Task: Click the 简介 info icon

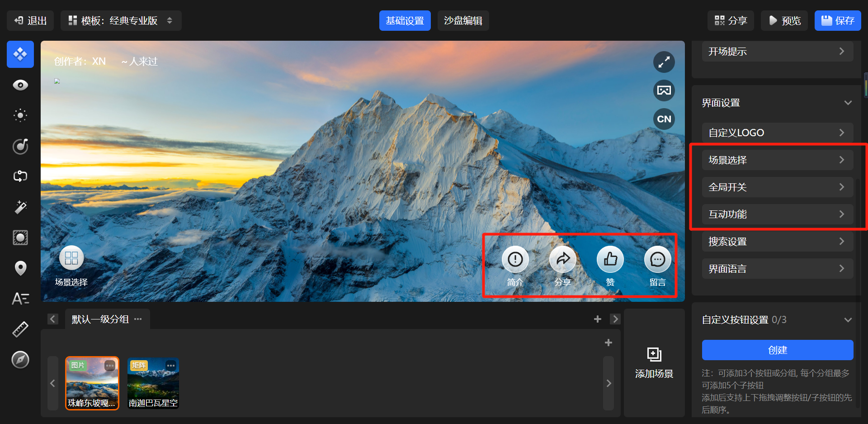Action: [x=515, y=259]
